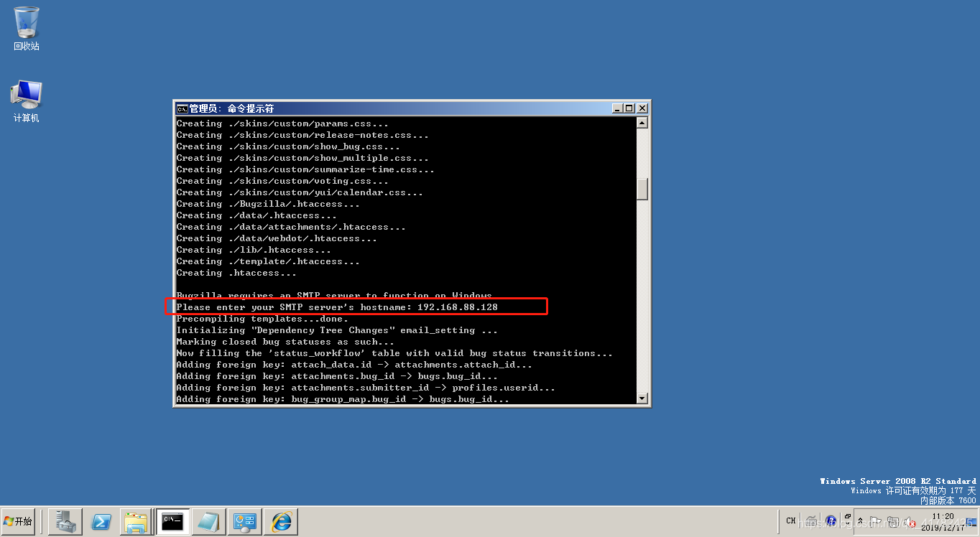Show hidden tray icons chevron

(860, 520)
